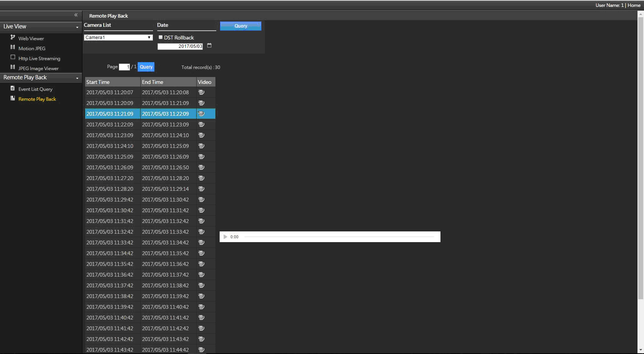644x354 pixels.
Task: Play video for recording starting 11:35:42
Action: (201, 264)
